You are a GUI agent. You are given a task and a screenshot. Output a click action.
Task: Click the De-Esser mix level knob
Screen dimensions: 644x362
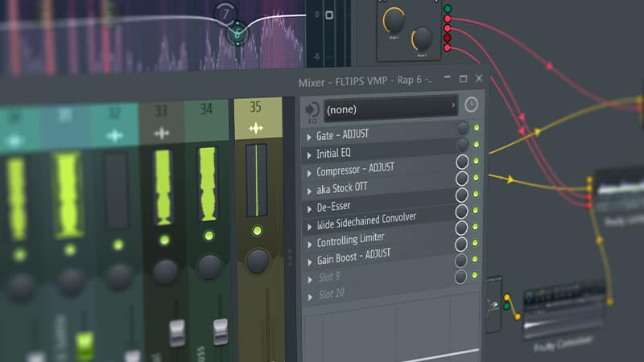461,195
